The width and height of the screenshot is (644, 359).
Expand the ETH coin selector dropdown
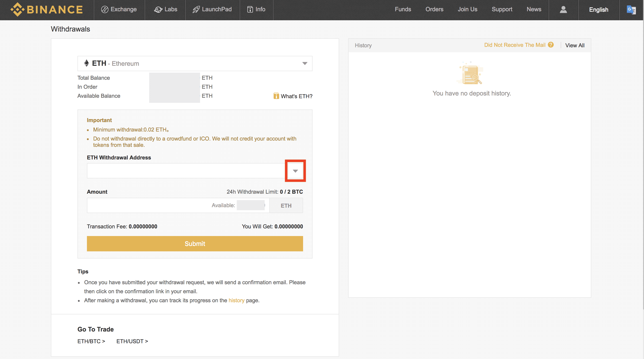[304, 64]
